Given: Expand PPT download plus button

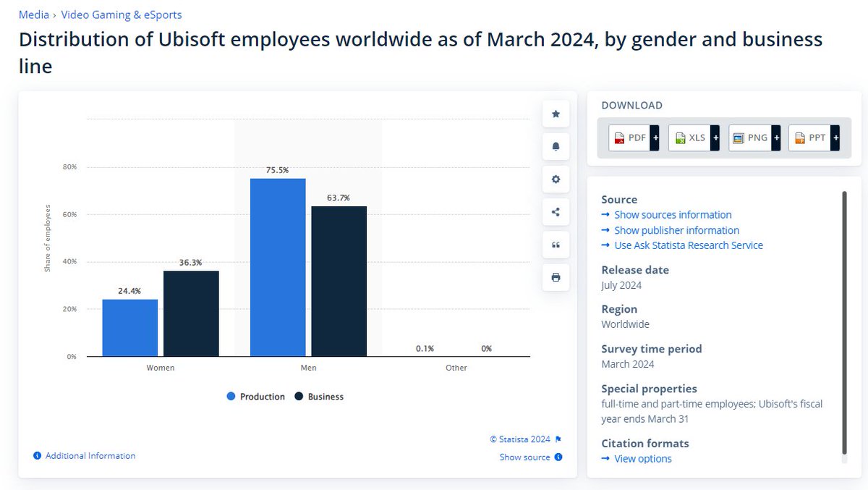Looking at the screenshot, I should [835, 138].
